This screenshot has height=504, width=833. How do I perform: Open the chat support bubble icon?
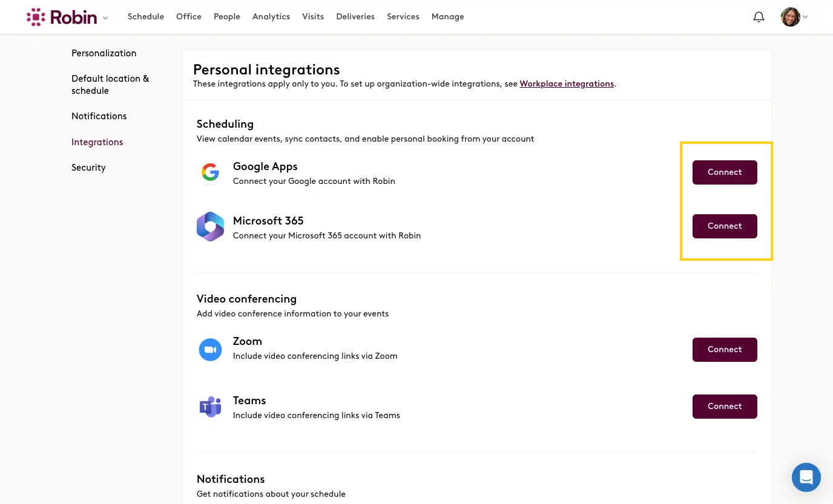pos(806,477)
